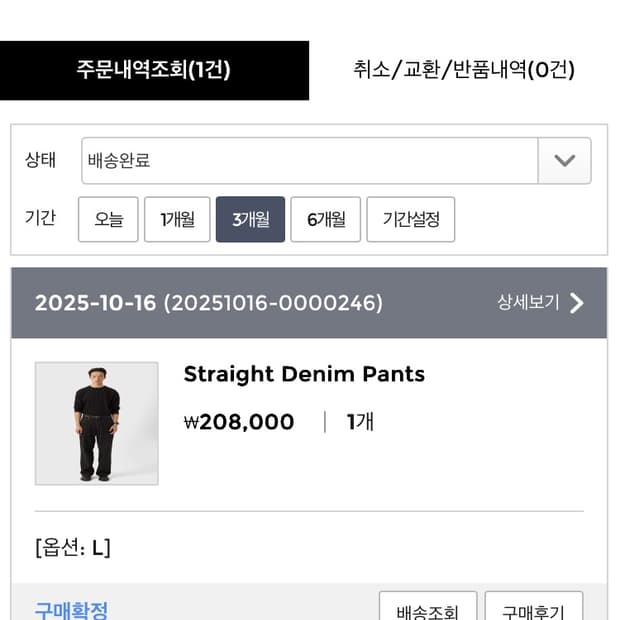Open the 상태 dropdown showing 배송완료

[x=310, y=160]
